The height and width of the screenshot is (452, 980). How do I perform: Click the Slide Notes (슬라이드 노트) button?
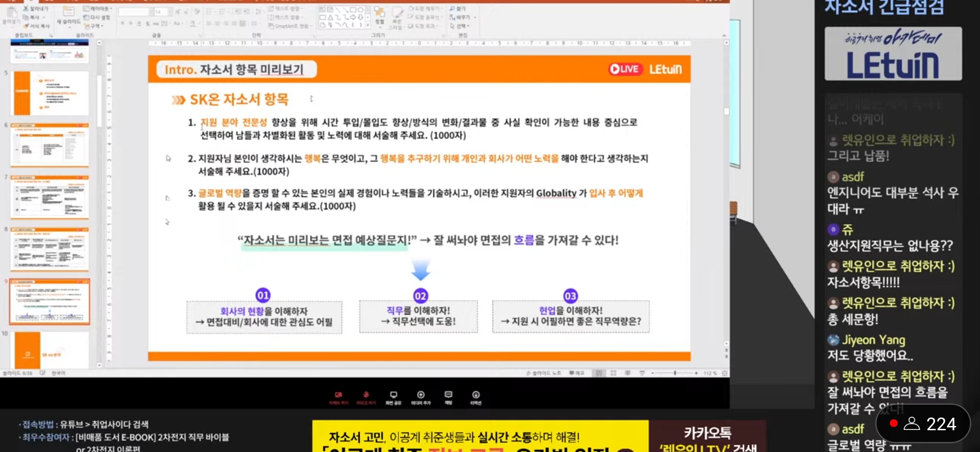point(544,373)
